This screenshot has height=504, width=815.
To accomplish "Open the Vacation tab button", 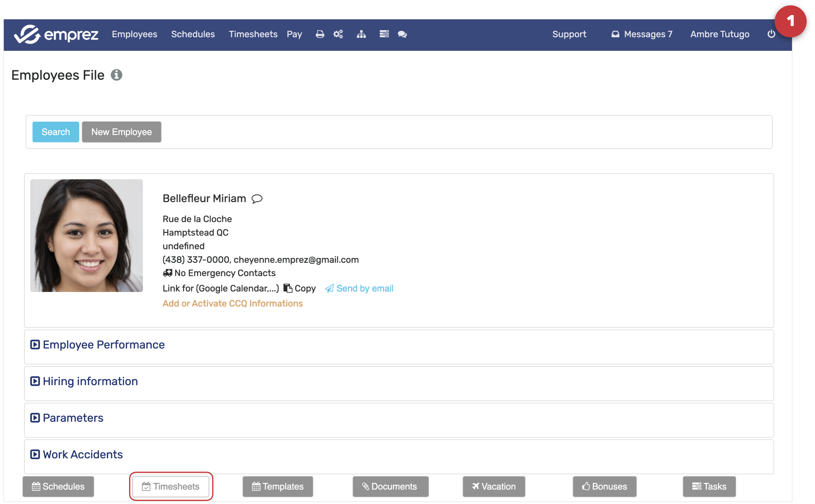I will 494,487.
